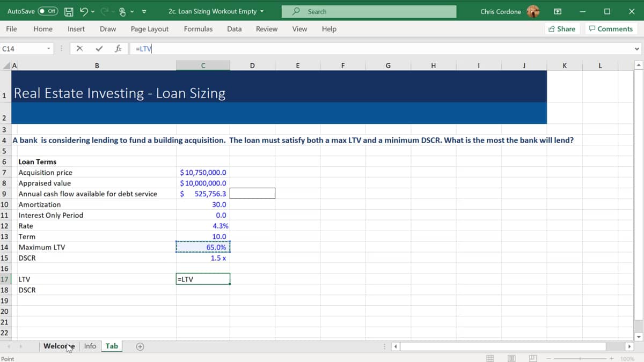Click vertical scrollbar up arrow
The width and height of the screenshot is (644, 362).
[x=638, y=65]
